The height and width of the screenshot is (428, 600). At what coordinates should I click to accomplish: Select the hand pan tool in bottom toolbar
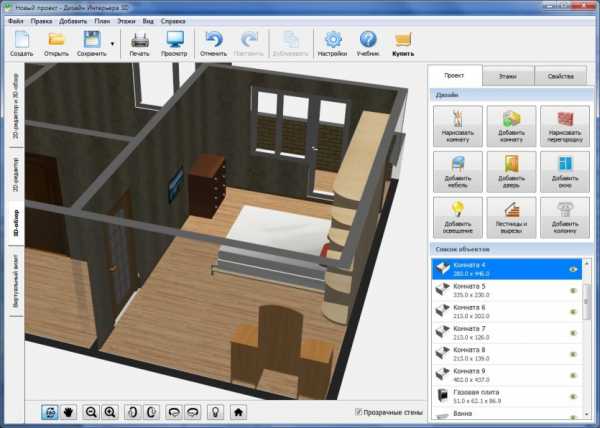tap(68, 411)
